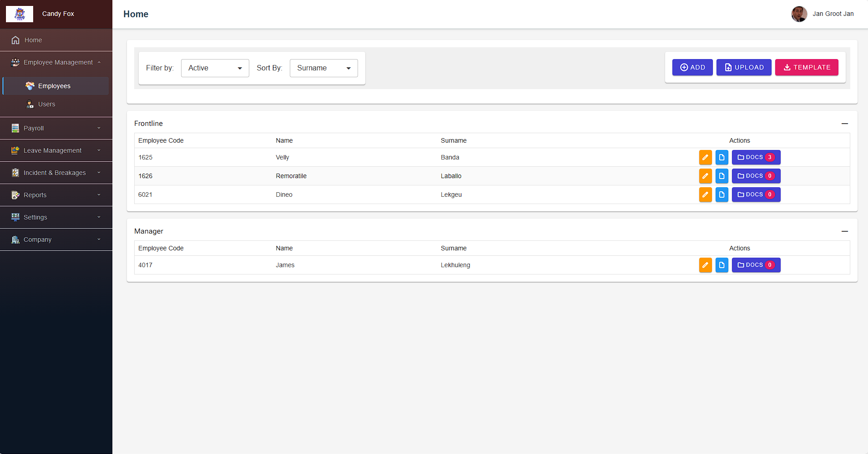The width and height of the screenshot is (868, 454).
Task: Select the Home icon in the sidebar
Action: point(15,40)
